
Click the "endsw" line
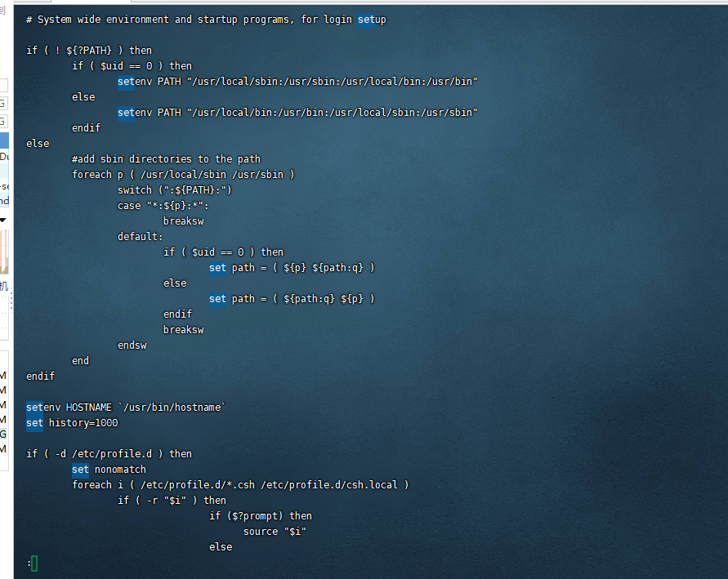coord(132,345)
